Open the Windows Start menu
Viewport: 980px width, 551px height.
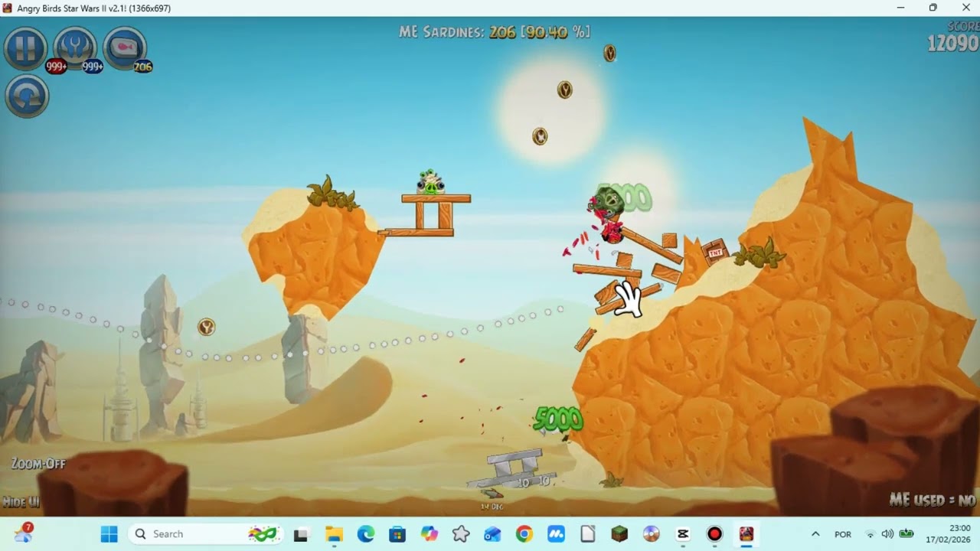point(109,534)
